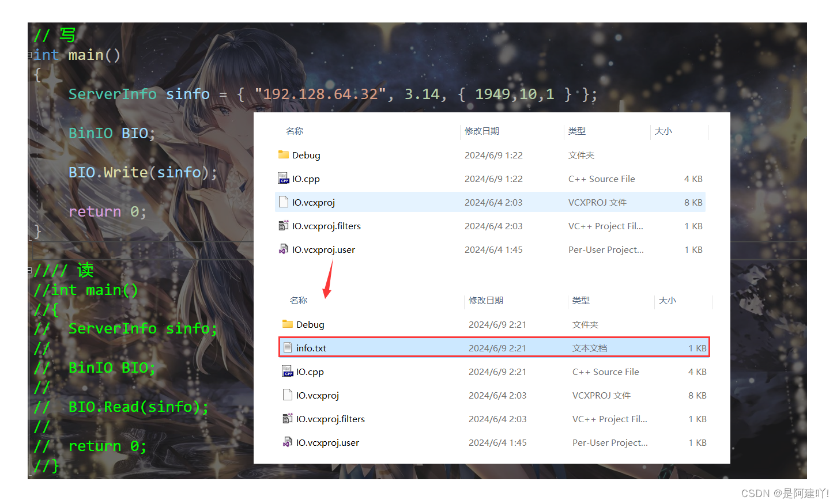This screenshot has width=837, height=504.
Task: Sort lower list by 大小 column
Action: pos(668,301)
